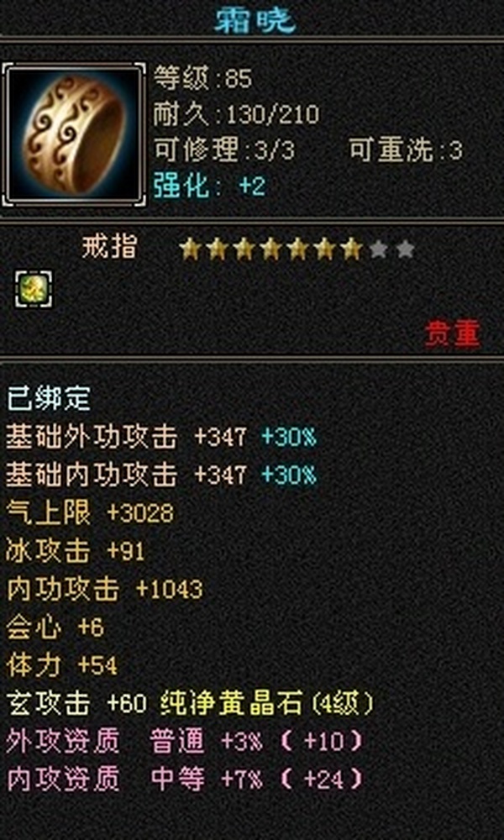Select the embedded yellow crystal gem slot icon
Screen dimensions: 504x840
[34, 289]
